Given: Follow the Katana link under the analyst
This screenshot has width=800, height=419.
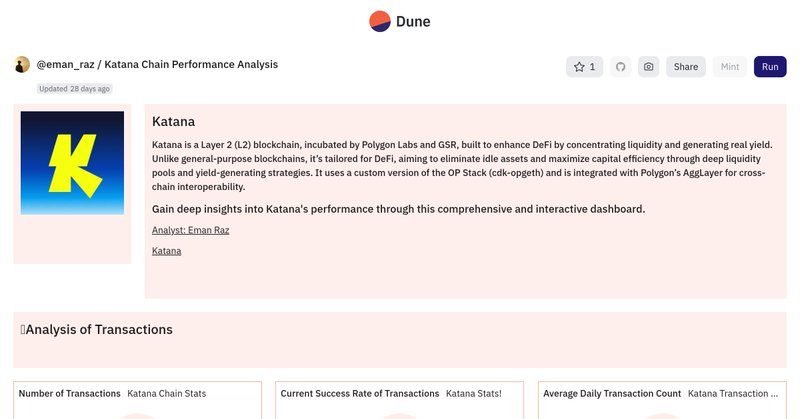Looking at the screenshot, I should [166, 251].
